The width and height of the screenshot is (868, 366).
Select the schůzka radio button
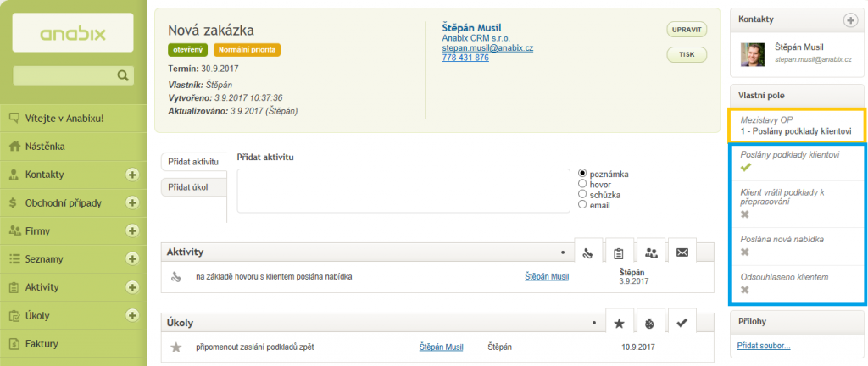[x=581, y=195]
